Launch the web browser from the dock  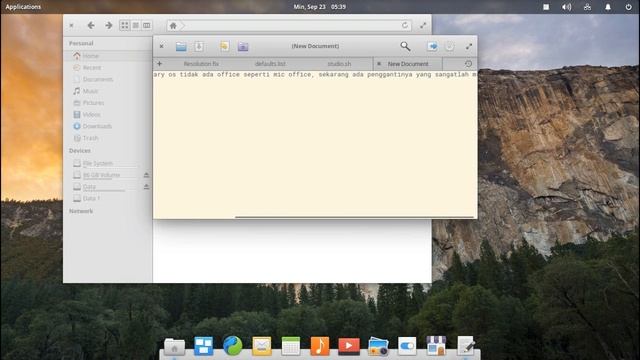click(233, 346)
